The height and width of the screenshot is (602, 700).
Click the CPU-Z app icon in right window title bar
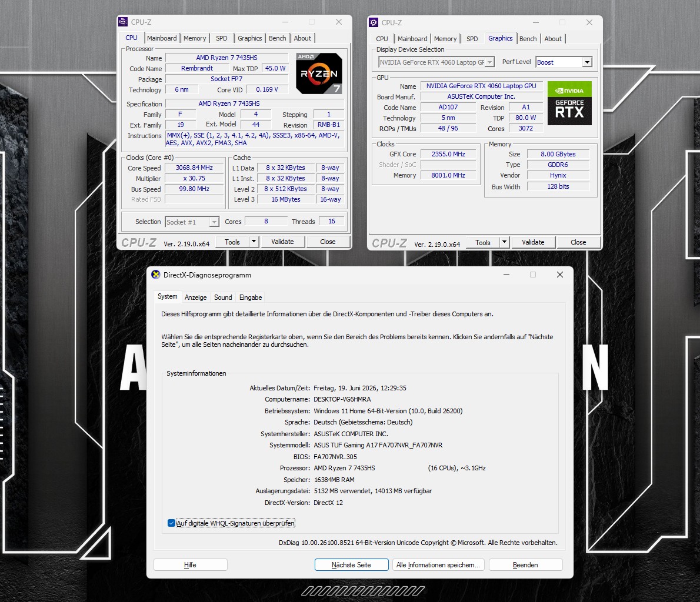(373, 22)
